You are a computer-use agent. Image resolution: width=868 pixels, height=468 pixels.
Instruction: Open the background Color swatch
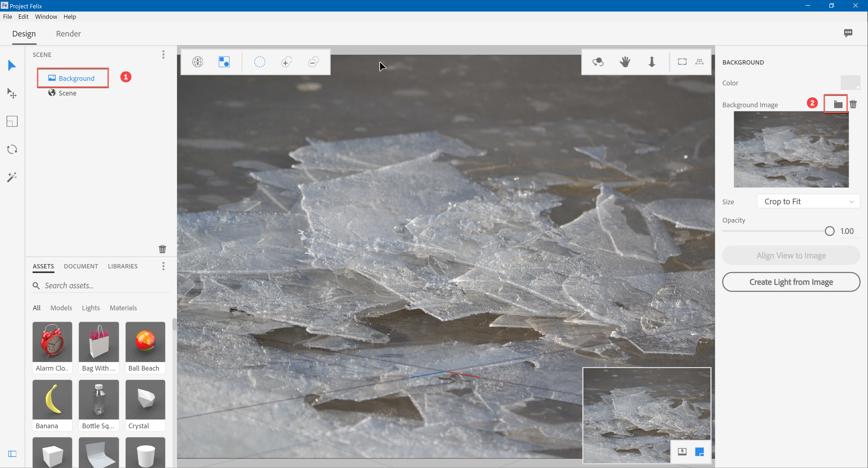click(x=850, y=83)
